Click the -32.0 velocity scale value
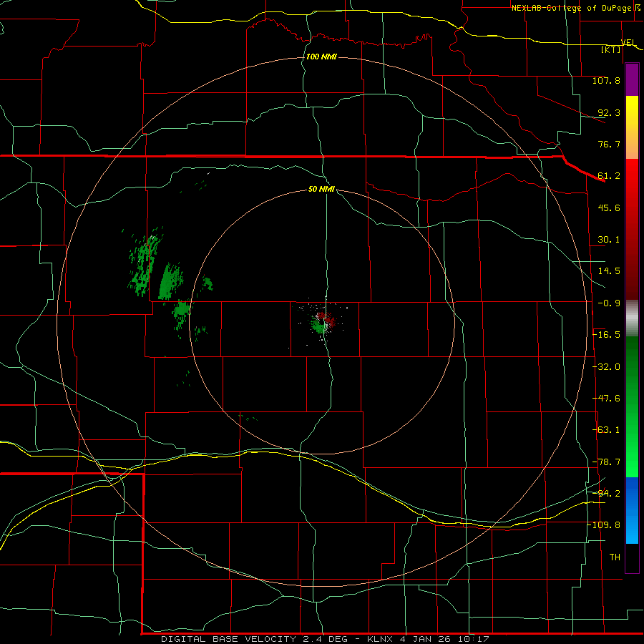This screenshot has height=644, width=644. click(x=606, y=367)
